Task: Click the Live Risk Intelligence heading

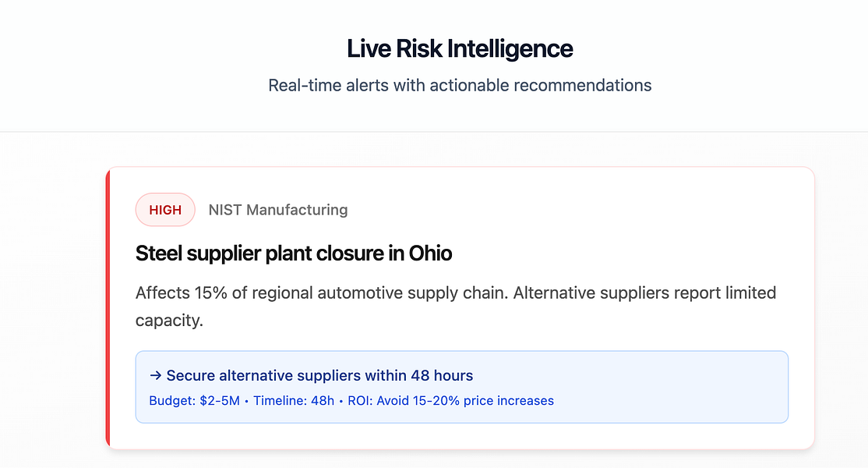Action: [x=460, y=49]
